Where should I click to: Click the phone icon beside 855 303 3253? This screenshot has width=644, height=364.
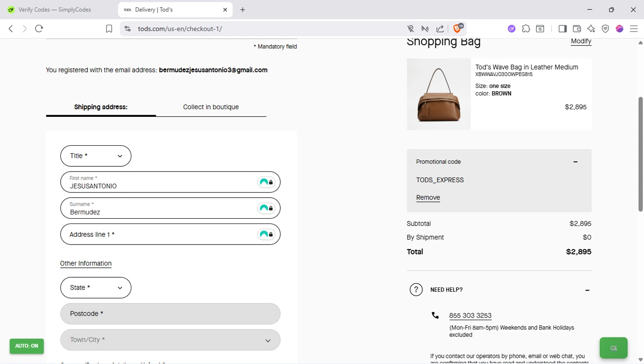[x=435, y=315]
